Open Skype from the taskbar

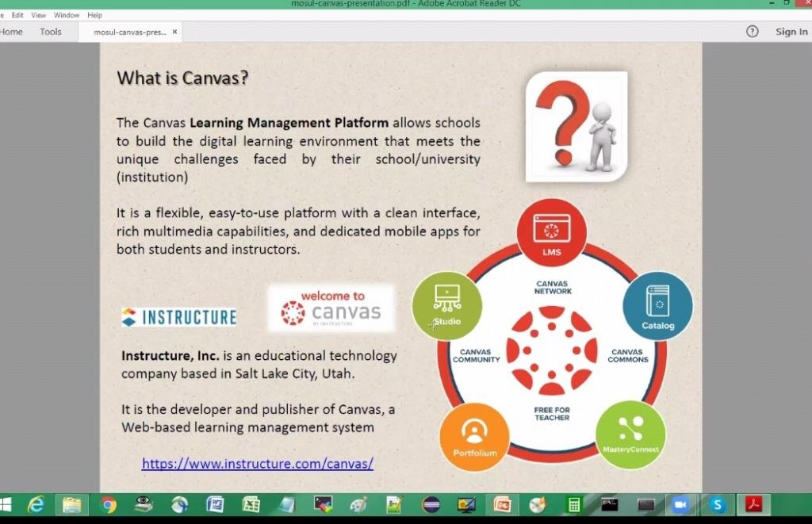(718, 504)
